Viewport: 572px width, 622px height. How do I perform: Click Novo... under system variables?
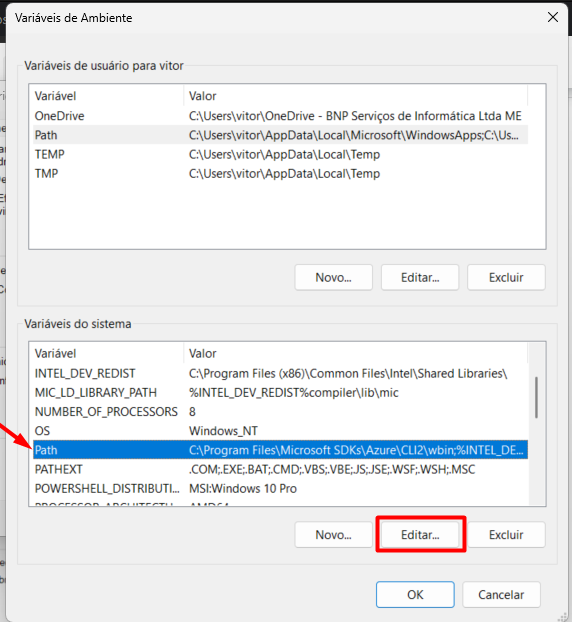pyautogui.click(x=334, y=535)
